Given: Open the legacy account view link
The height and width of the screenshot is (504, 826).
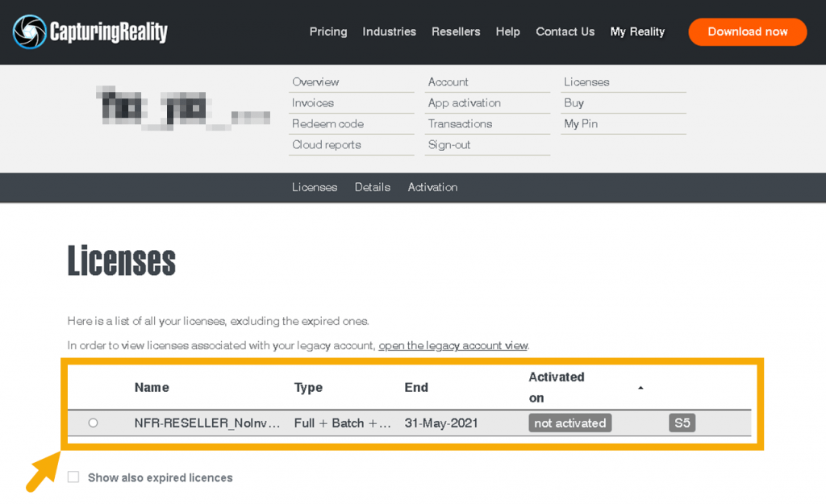Looking at the screenshot, I should point(453,345).
